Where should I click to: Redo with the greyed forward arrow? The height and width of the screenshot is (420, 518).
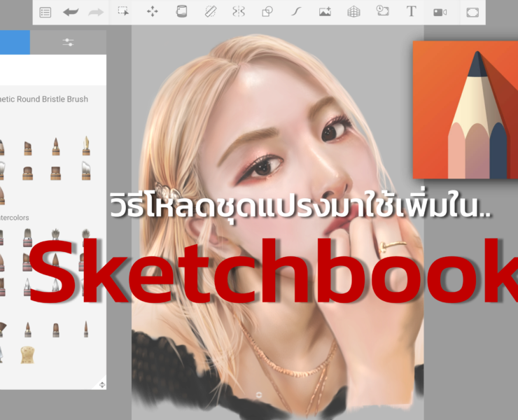96,13
